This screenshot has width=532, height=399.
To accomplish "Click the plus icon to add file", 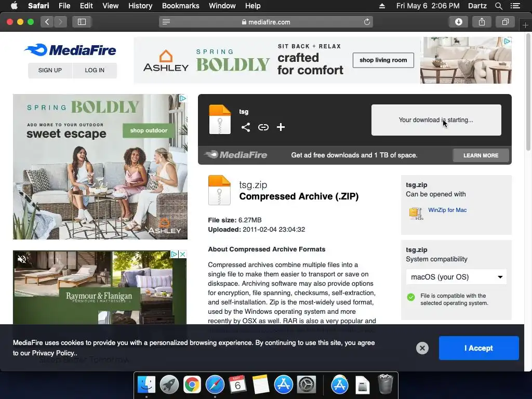I will (281, 127).
